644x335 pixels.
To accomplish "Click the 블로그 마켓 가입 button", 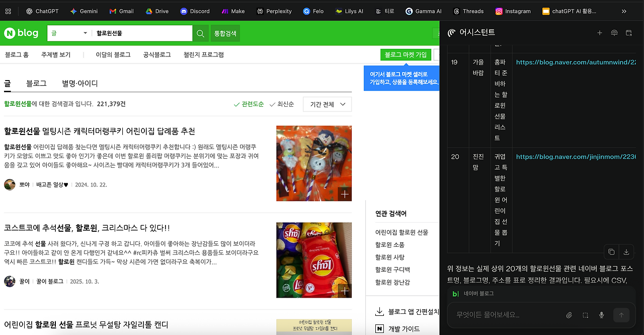I will (406, 54).
